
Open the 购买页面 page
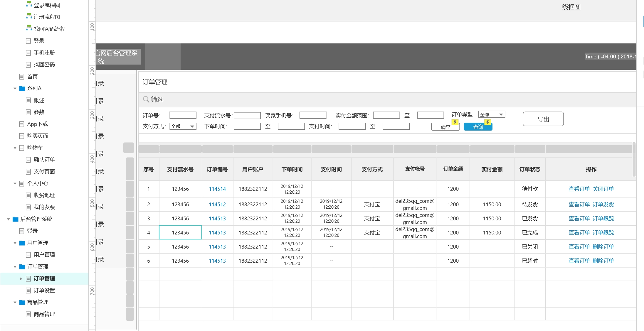pyautogui.click(x=38, y=136)
